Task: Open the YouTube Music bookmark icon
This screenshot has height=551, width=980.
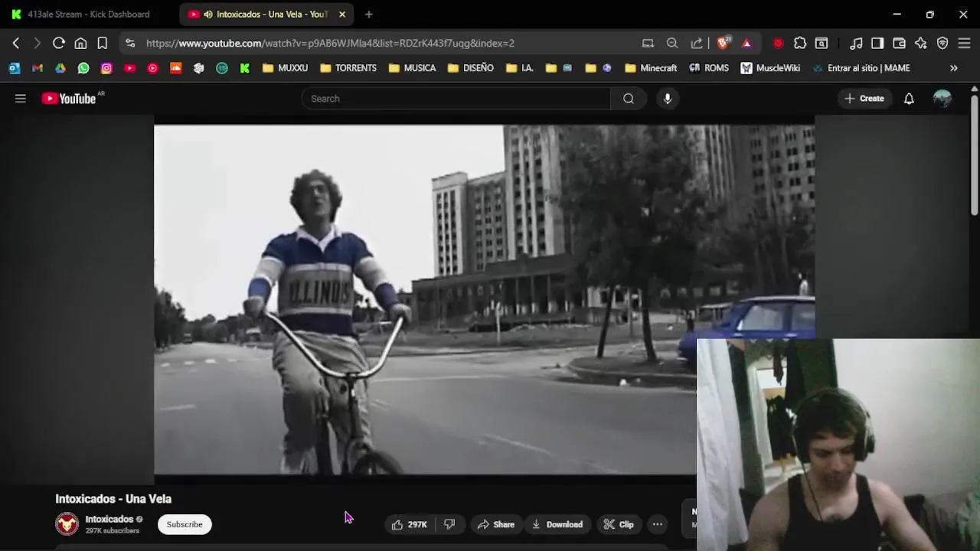Action: 152,68
